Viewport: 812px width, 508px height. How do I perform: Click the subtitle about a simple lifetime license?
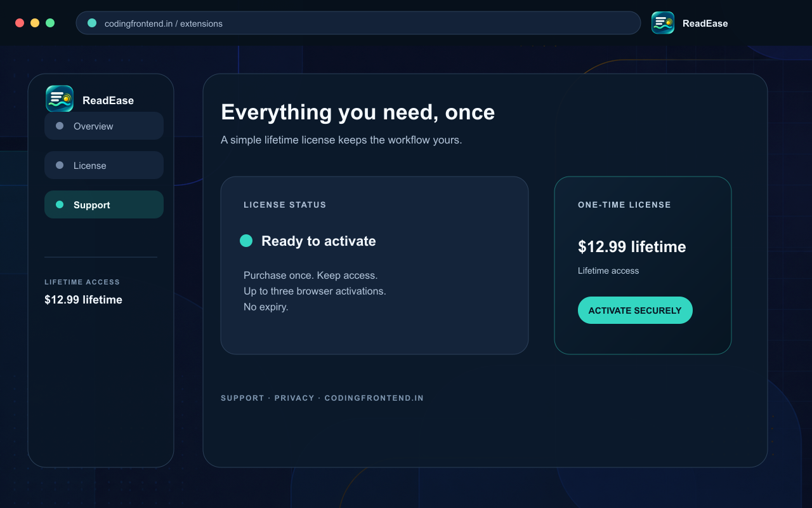[341, 140]
